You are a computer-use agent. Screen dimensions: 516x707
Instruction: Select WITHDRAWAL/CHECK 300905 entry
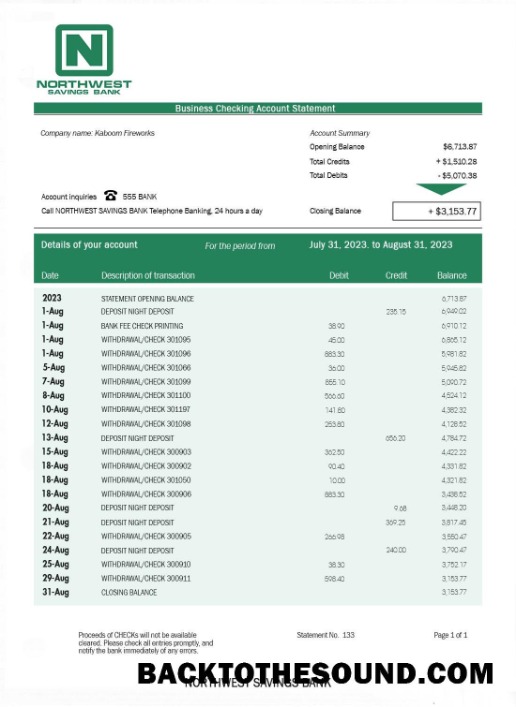[x=146, y=537]
